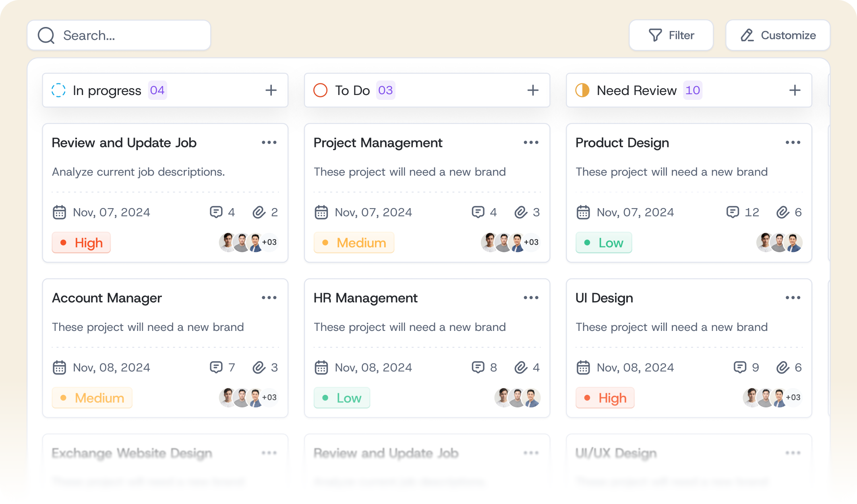Open the options menu on Account Manager card
The image size is (857, 504).
pyautogui.click(x=269, y=297)
